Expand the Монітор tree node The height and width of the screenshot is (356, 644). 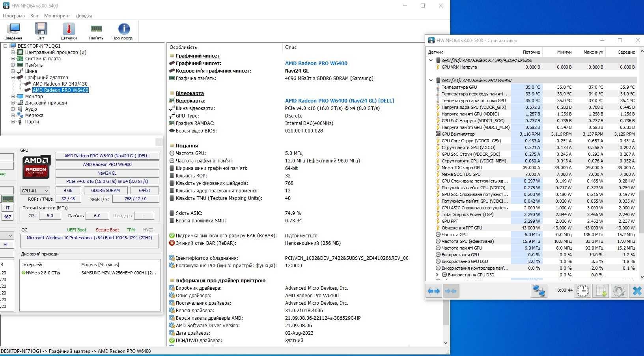tap(13, 96)
